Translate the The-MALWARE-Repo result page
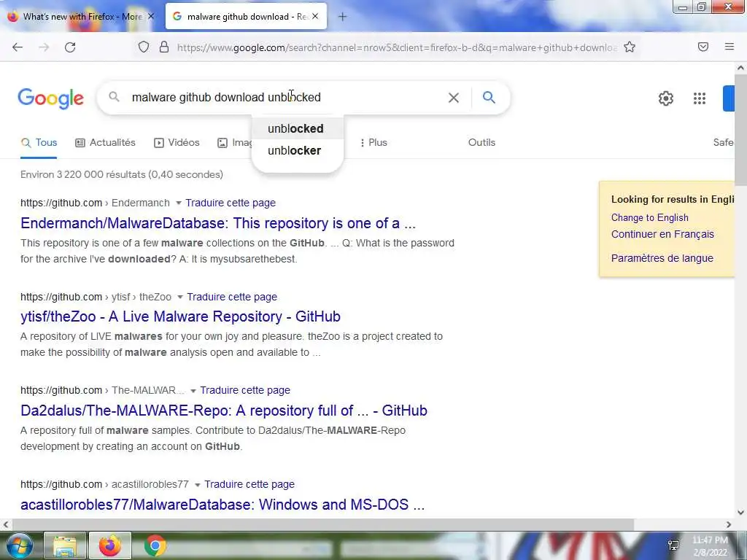Screen dimensions: 747x560 pyautogui.click(x=245, y=390)
